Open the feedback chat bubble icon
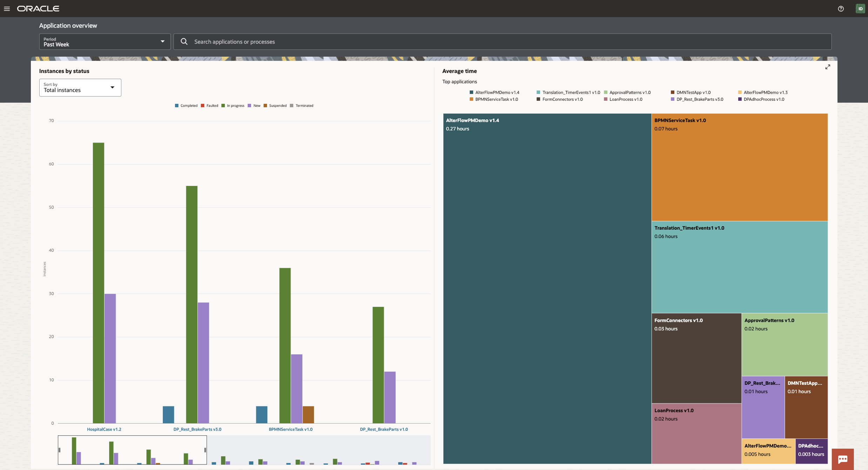The width and height of the screenshot is (868, 470). point(843,459)
